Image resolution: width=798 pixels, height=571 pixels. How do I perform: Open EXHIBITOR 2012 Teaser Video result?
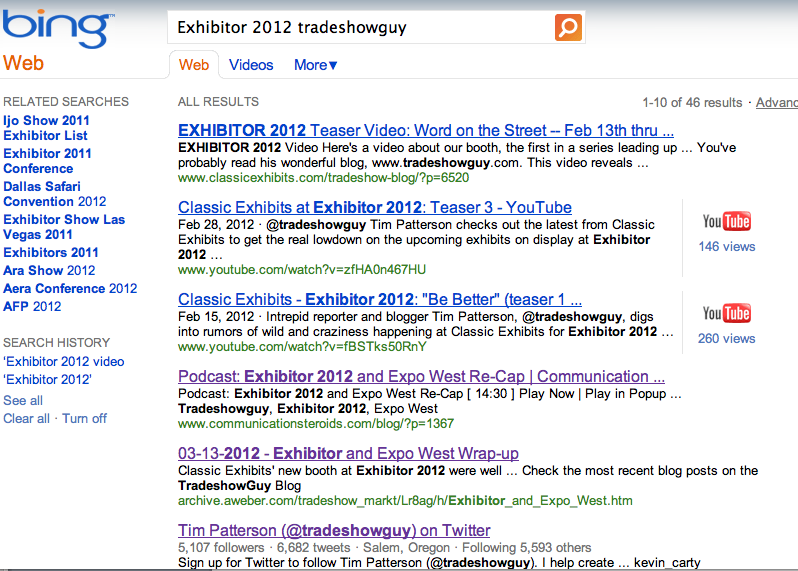tap(426, 130)
